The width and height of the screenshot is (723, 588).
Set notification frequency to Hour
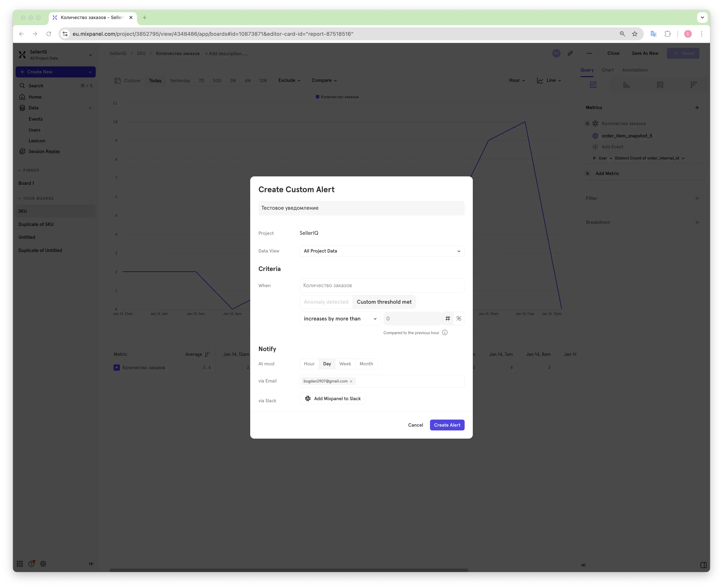tap(309, 364)
